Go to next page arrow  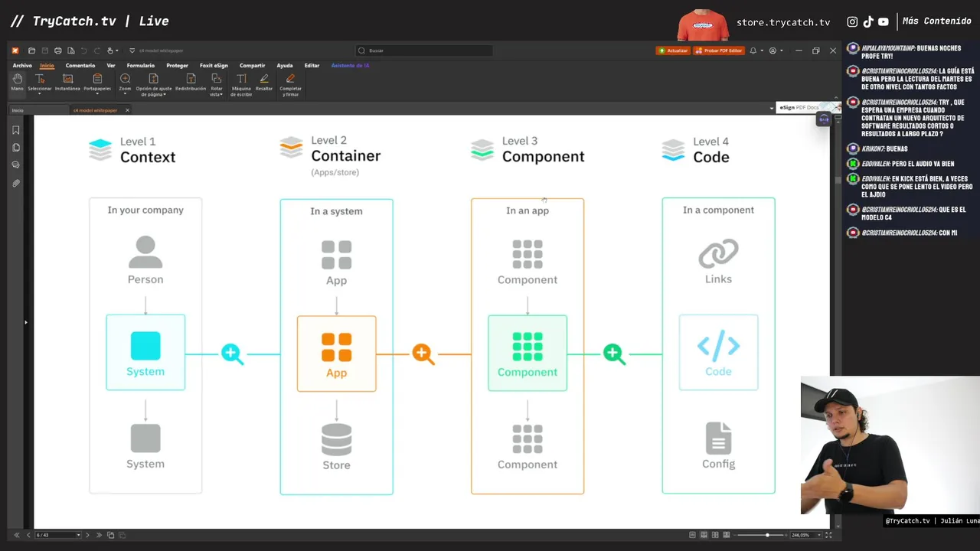[x=87, y=535]
